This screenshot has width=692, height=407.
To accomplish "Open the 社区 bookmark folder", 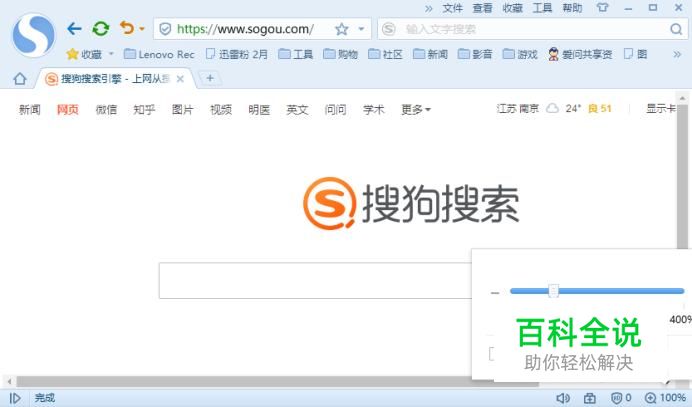I will click(385, 54).
